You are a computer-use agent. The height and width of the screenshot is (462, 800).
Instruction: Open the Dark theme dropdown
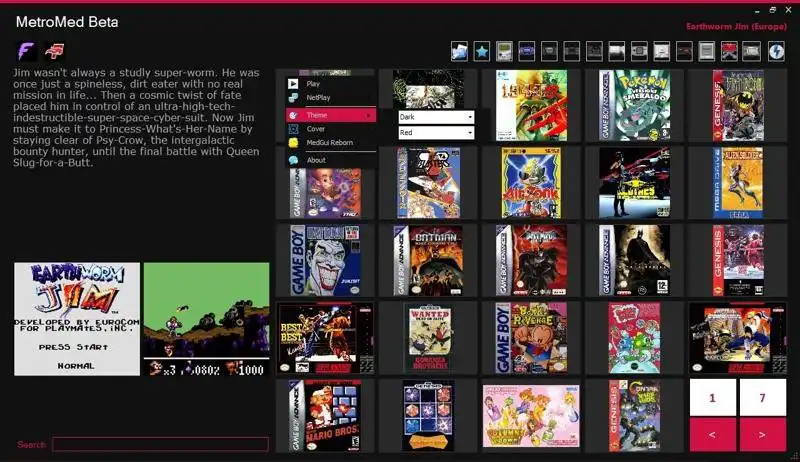point(436,117)
